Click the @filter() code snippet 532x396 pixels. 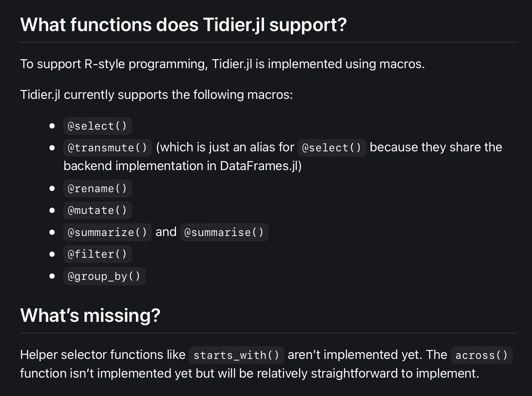click(x=97, y=254)
